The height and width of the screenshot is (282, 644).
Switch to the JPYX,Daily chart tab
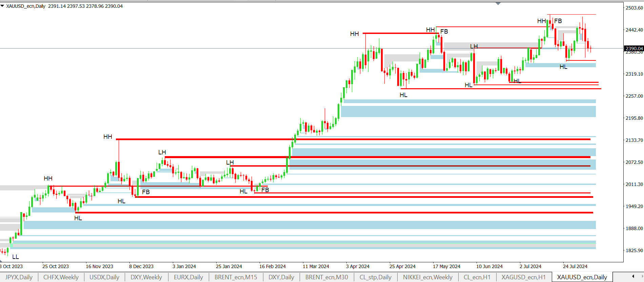[x=19, y=277]
